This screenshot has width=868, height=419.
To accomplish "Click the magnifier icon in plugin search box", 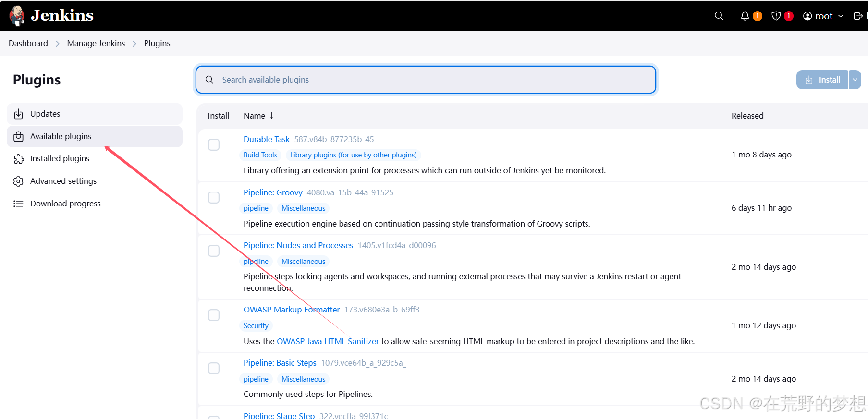I will coord(209,80).
